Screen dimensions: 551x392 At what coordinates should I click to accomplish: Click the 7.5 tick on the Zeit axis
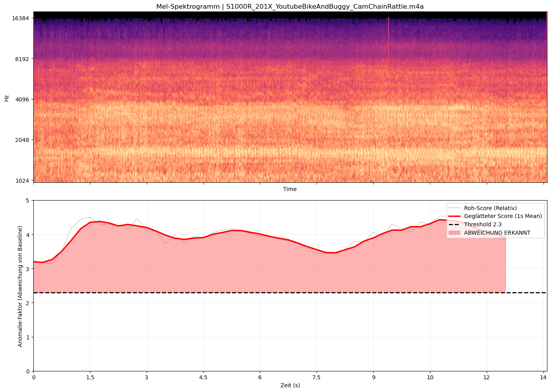tap(317, 377)
